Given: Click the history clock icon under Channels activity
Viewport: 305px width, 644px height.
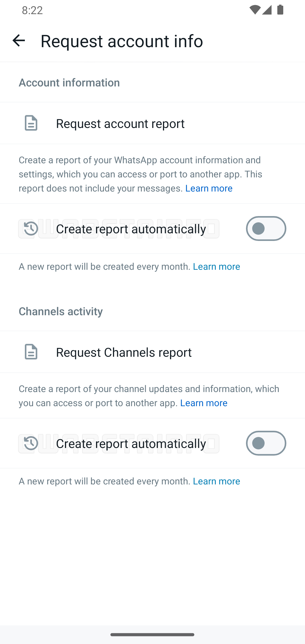Looking at the screenshot, I should coord(31,443).
